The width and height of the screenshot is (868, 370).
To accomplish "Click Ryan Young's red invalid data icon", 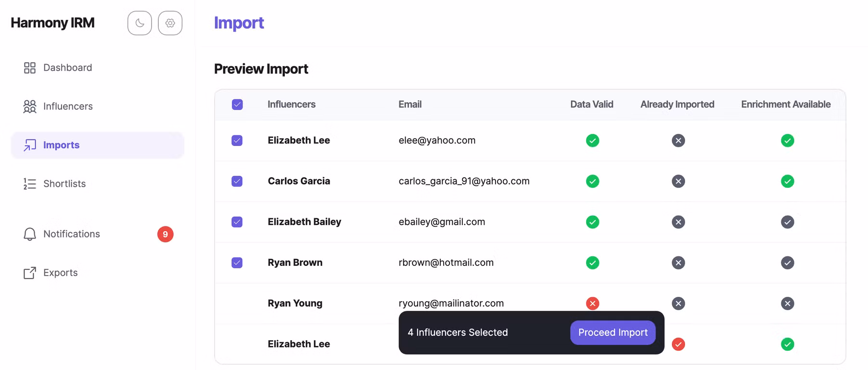I will [x=592, y=304].
